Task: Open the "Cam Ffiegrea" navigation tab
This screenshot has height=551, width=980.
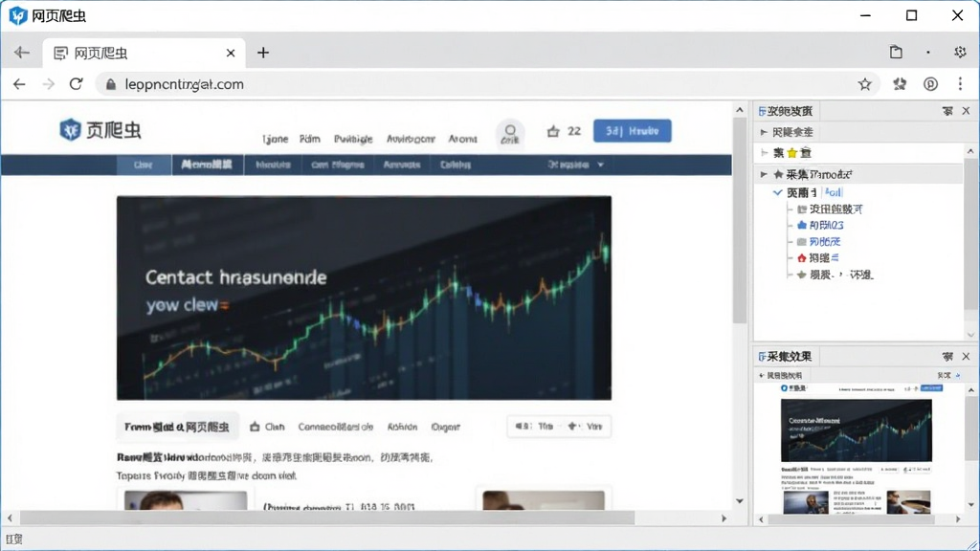Action: (338, 165)
